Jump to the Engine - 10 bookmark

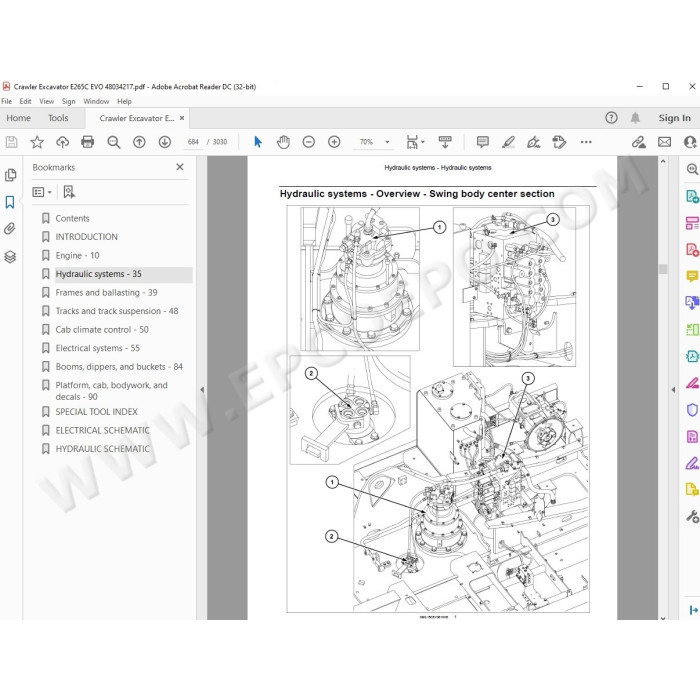77,255
